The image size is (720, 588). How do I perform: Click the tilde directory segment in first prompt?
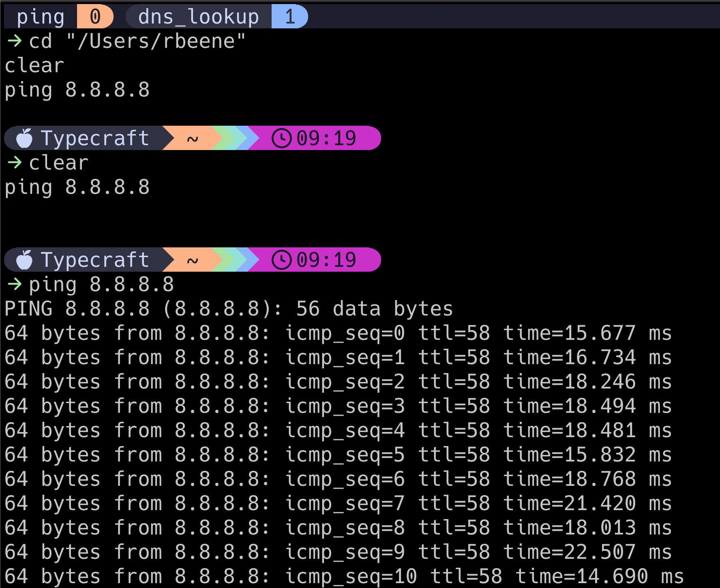[x=193, y=139]
